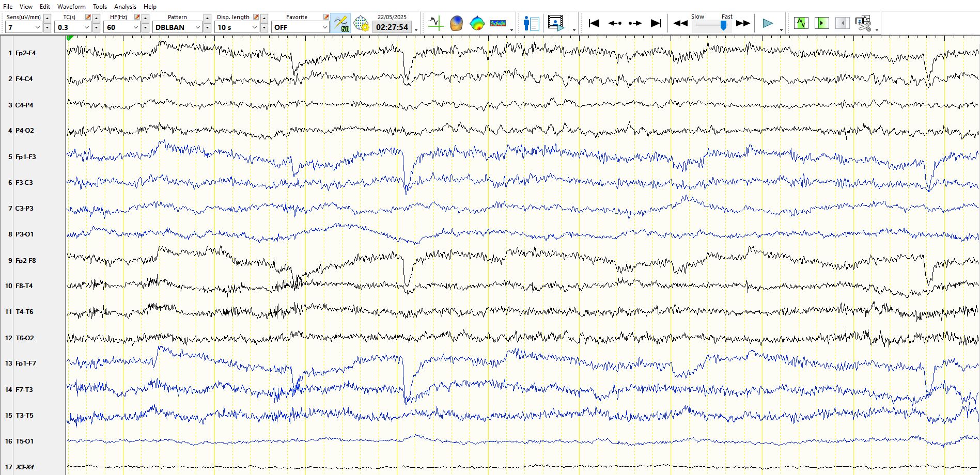This screenshot has width=980, height=475.
Task: Click the Fp1-F7 channel label
Action: click(26, 363)
